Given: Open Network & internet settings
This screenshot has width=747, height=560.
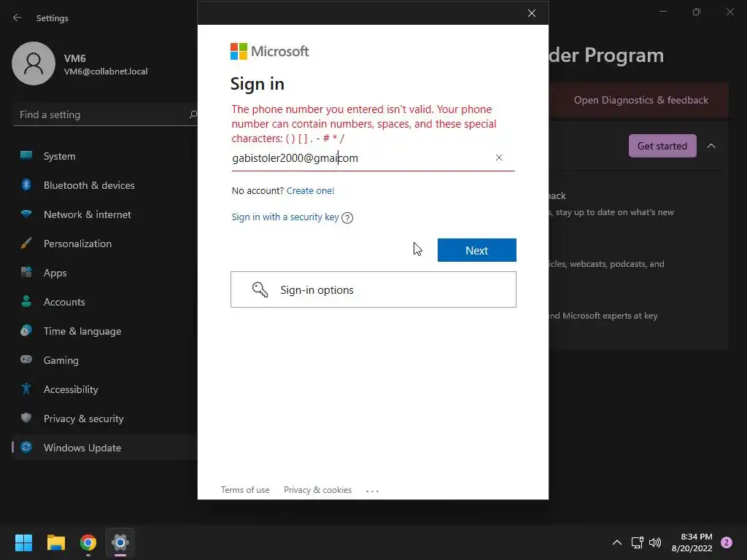Looking at the screenshot, I should 105,214.
